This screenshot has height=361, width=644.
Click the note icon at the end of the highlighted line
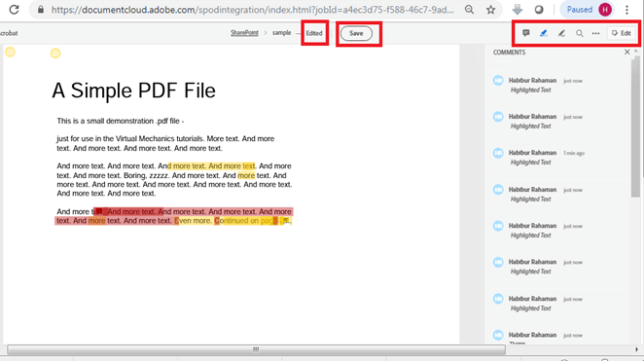(x=286, y=221)
